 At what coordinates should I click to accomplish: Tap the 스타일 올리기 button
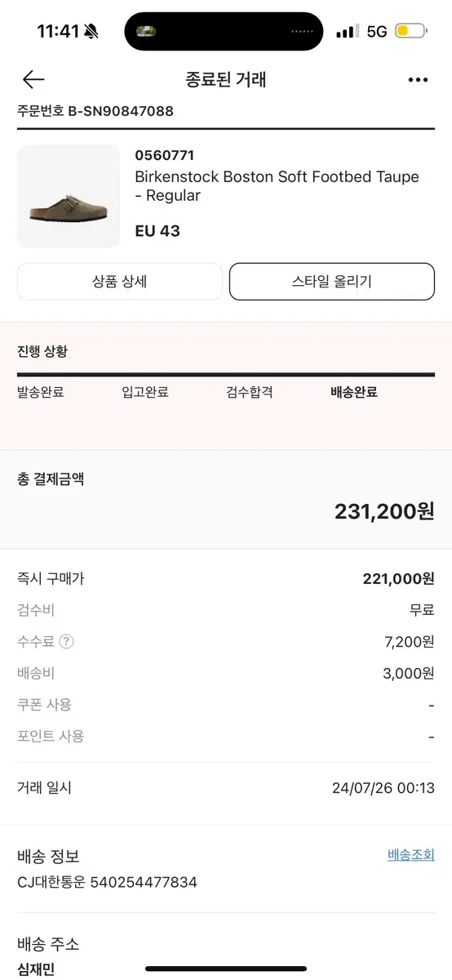pyautogui.click(x=332, y=282)
